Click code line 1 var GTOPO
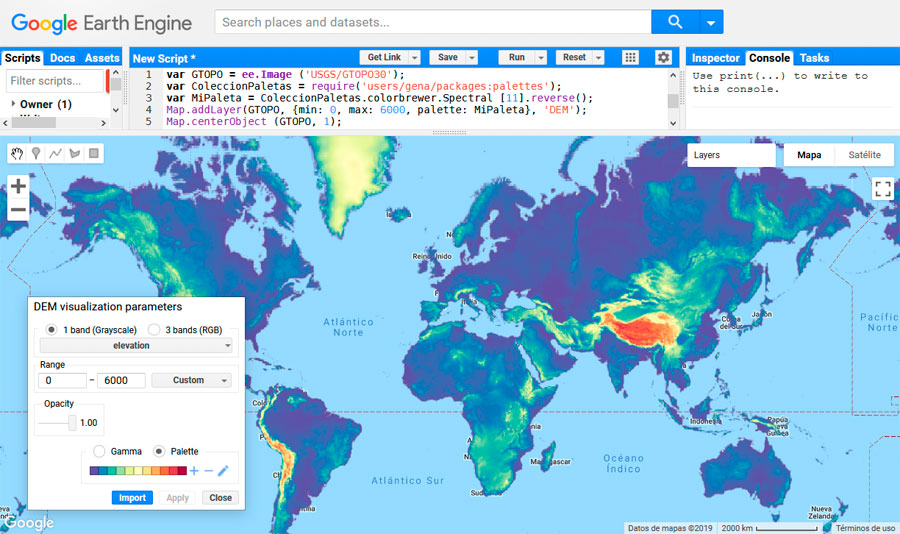900x534 pixels. [x=285, y=75]
